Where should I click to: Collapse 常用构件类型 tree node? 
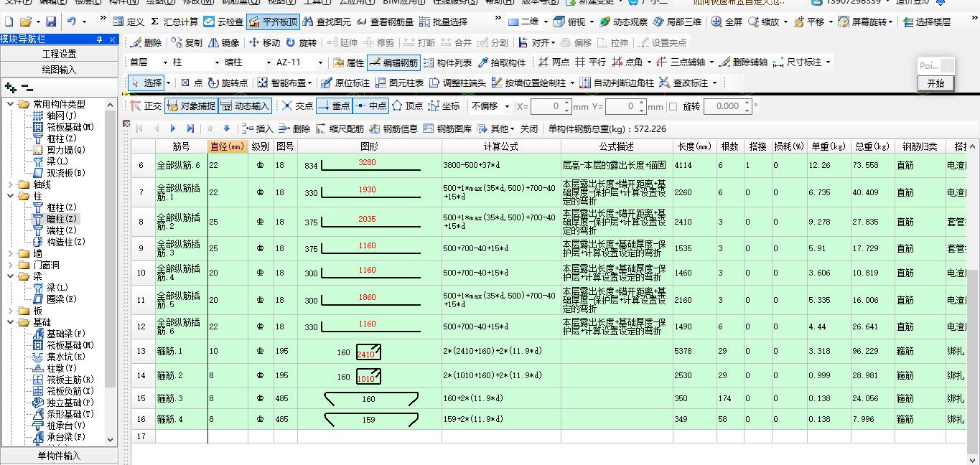click(10, 104)
